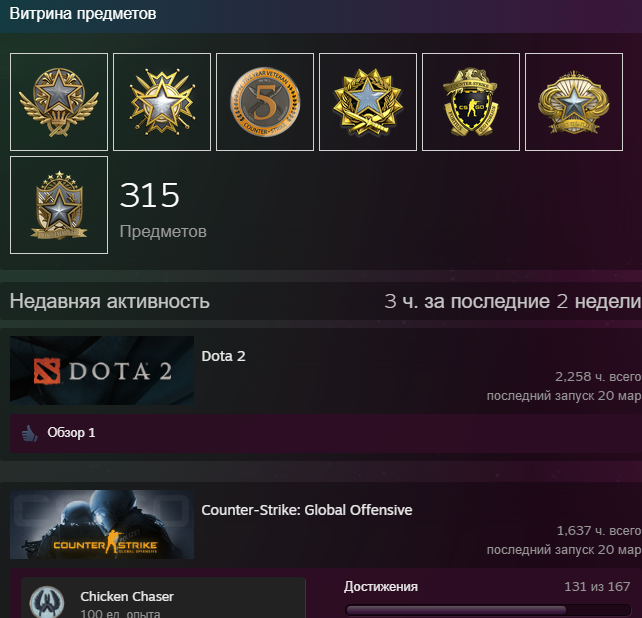Select the crossed swords star medal

(162, 102)
